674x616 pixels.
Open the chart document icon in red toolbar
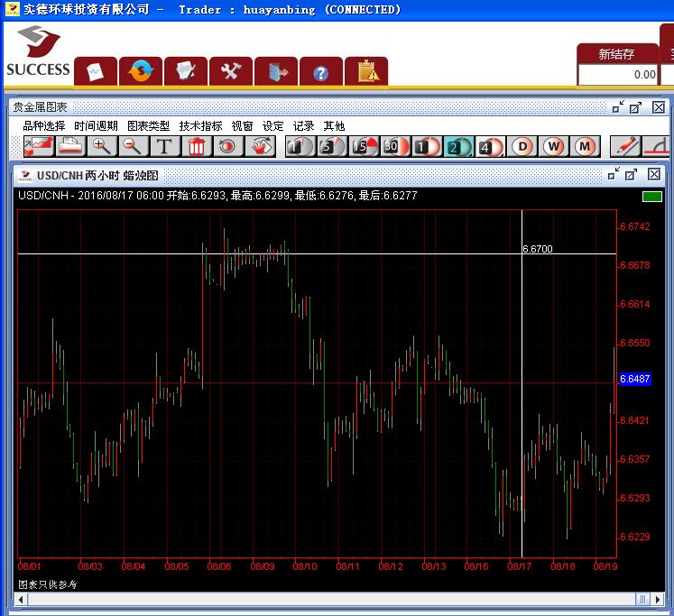point(96,71)
